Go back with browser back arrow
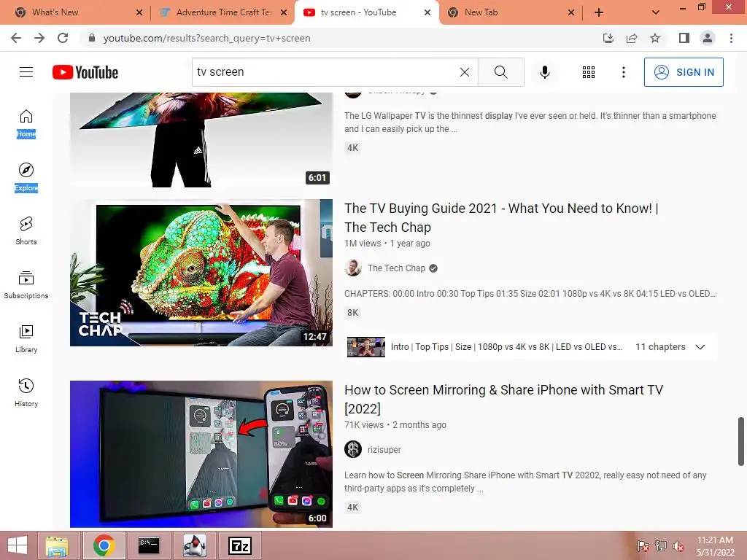Image resolution: width=747 pixels, height=560 pixels. tap(16, 38)
